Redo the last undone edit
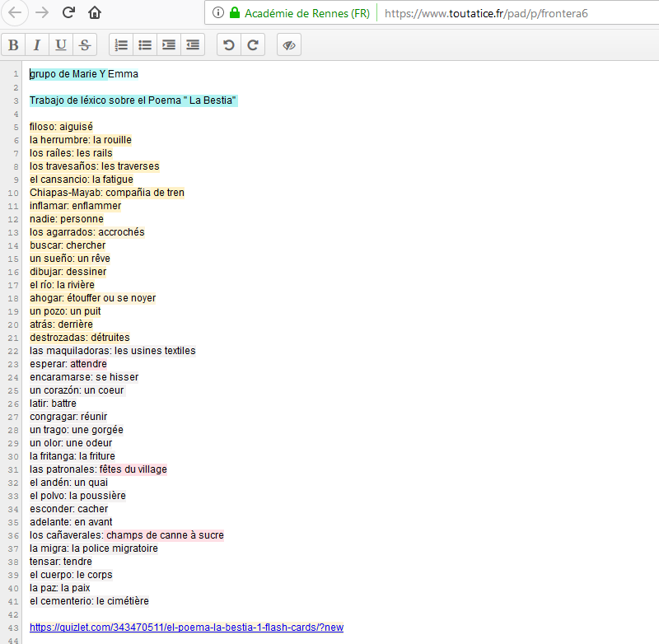 point(253,45)
